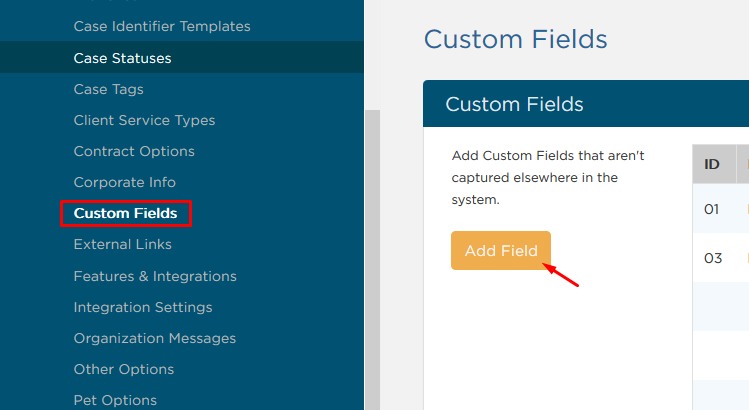Image resolution: width=749 pixels, height=410 pixels.
Task: Open the Custom Fields sidebar item
Action: pyautogui.click(x=126, y=213)
